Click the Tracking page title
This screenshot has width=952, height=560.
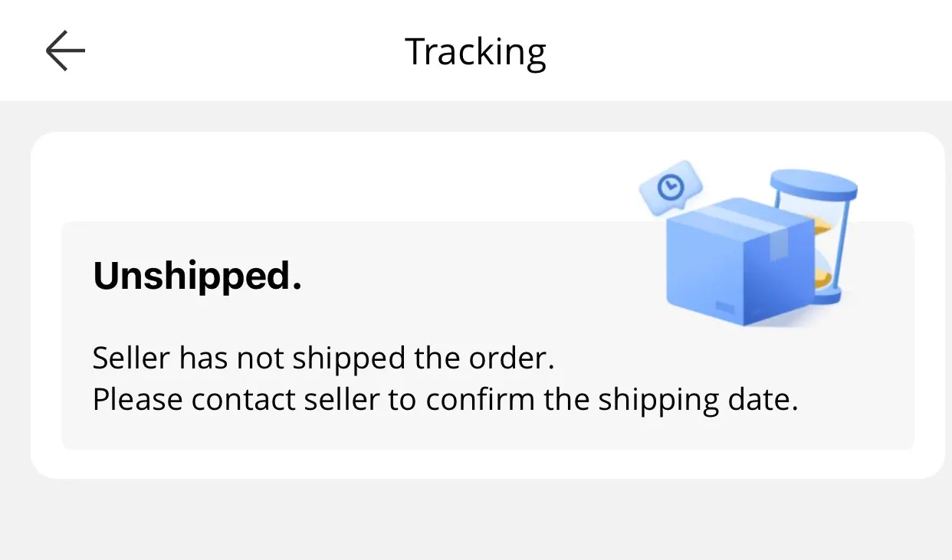475,51
